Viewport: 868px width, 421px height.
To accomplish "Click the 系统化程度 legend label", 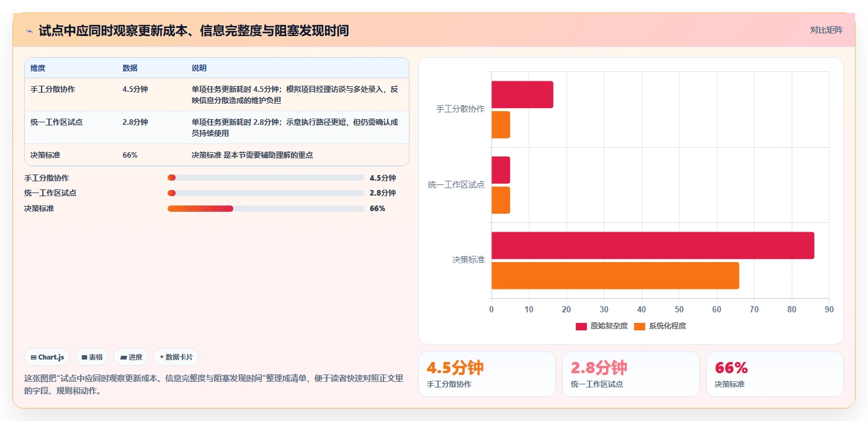I will pos(667,326).
